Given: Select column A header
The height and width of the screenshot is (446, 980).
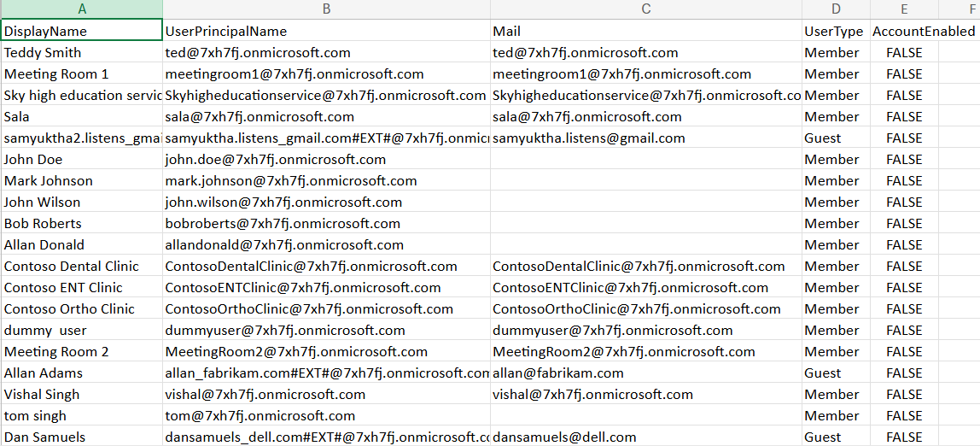Looking at the screenshot, I should (x=82, y=9).
